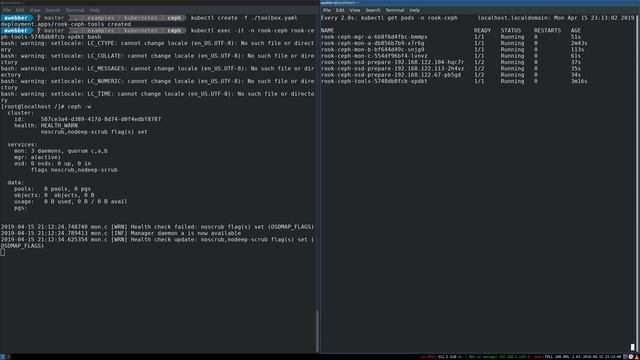Open Edit menu in left terminal window
The image size is (640, 360).
pos(20,10)
